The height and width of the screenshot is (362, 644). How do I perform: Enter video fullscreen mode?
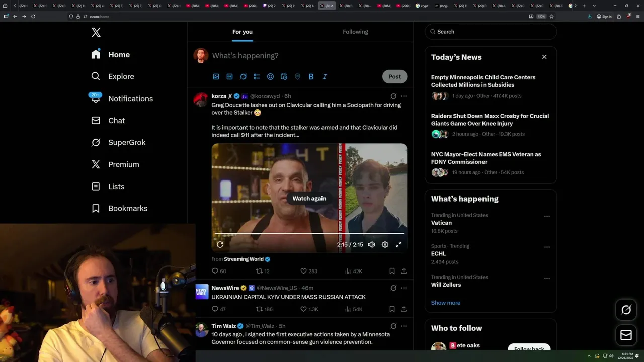click(398, 245)
